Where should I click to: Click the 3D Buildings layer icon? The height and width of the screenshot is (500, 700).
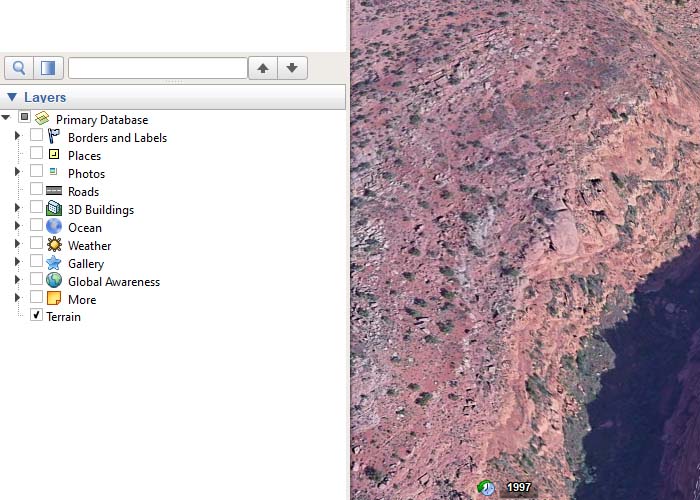(x=54, y=210)
